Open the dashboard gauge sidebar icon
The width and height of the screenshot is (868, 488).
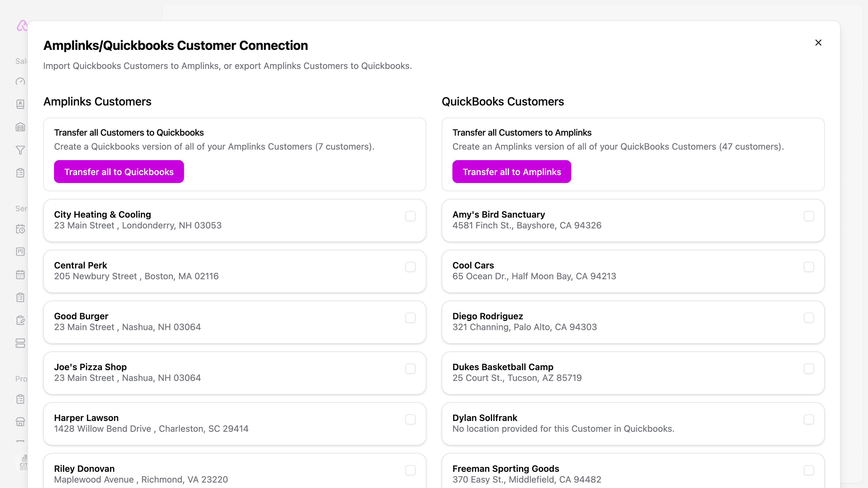coord(20,82)
